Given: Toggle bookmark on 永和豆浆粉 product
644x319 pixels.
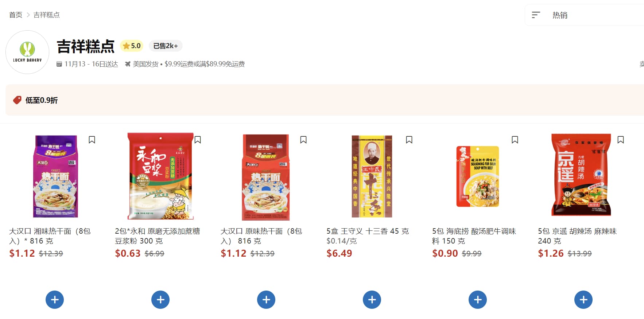Looking at the screenshot, I should pyautogui.click(x=198, y=140).
